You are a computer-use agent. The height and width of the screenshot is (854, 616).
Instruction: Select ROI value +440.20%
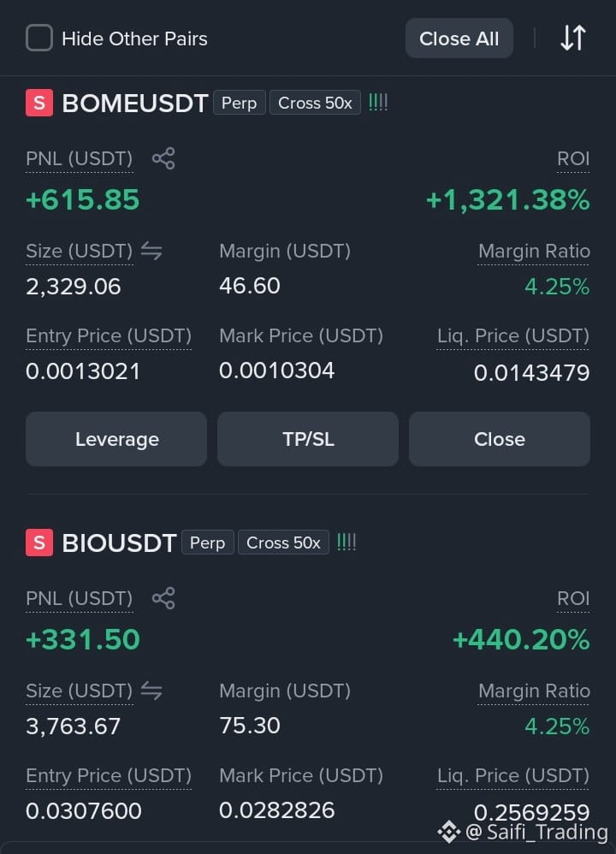tap(521, 639)
